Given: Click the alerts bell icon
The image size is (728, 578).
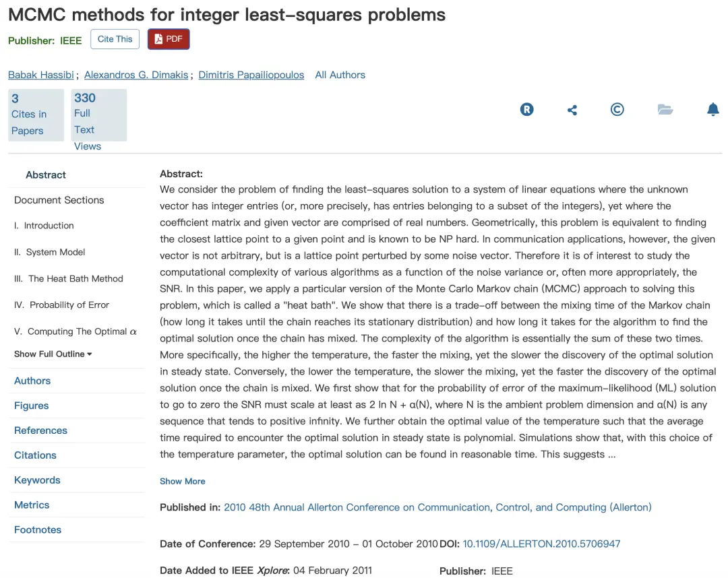Looking at the screenshot, I should pos(712,110).
